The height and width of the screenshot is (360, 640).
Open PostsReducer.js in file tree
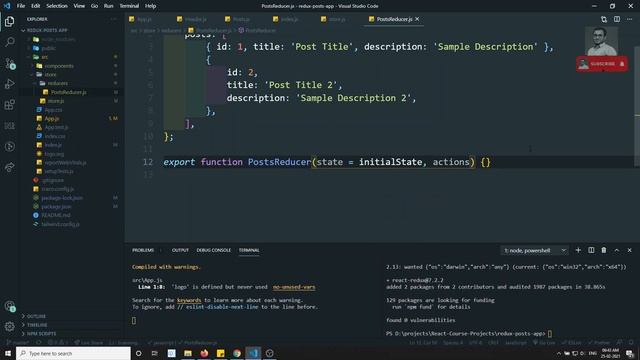pos(70,92)
